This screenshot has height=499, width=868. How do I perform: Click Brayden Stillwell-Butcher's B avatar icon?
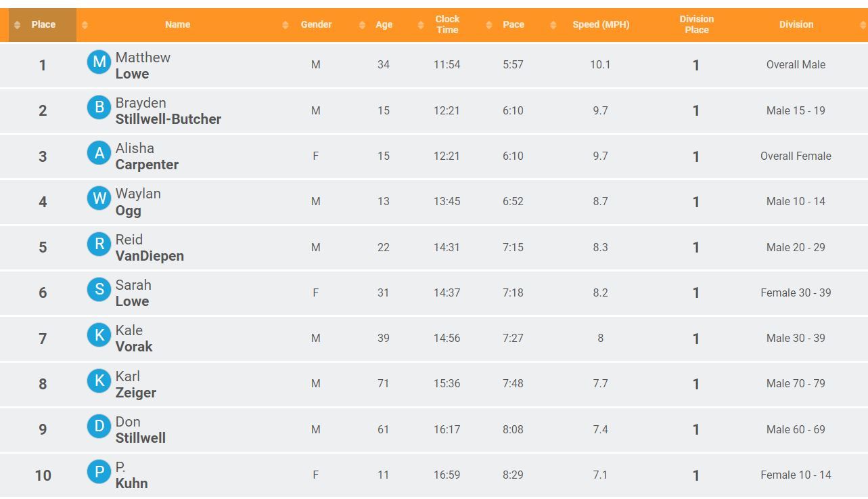pos(99,107)
